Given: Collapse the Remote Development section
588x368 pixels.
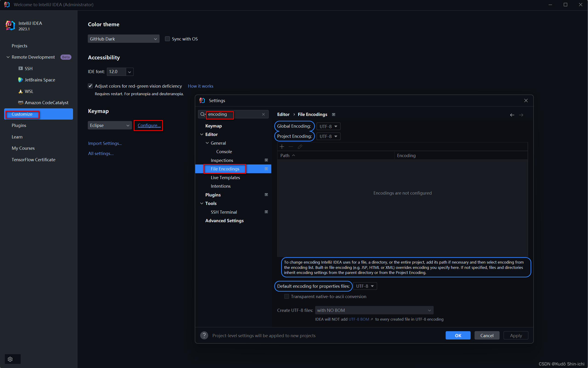Looking at the screenshot, I should (x=8, y=57).
